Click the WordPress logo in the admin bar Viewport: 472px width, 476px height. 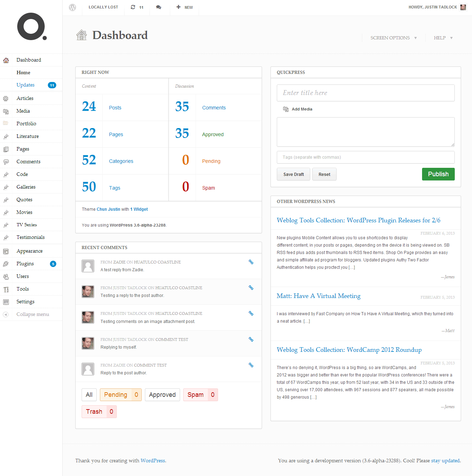click(x=72, y=7)
